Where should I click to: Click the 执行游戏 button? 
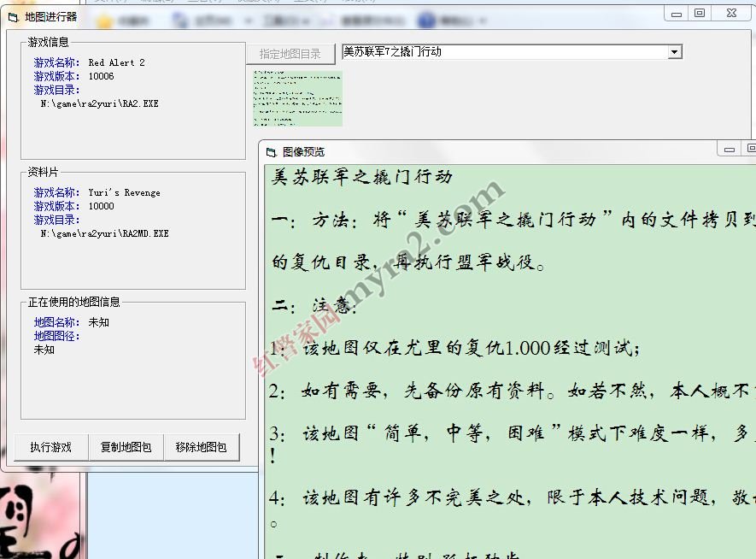[50, 448]
